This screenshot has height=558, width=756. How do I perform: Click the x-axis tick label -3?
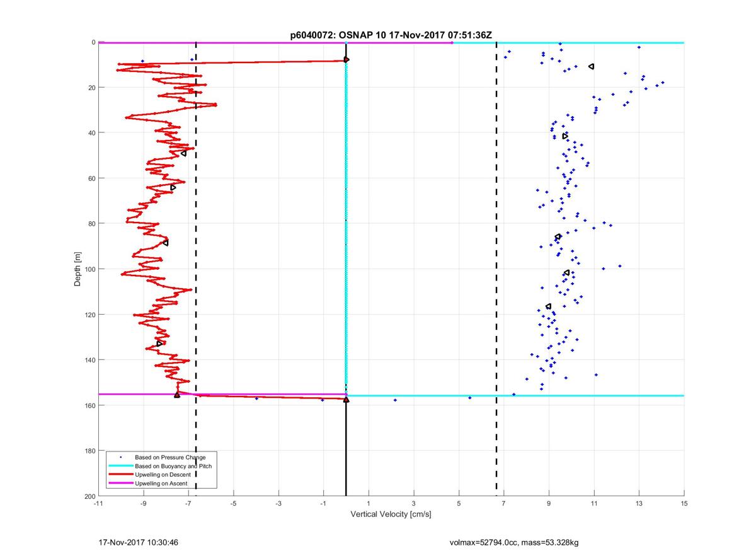[x=278, y=504]
